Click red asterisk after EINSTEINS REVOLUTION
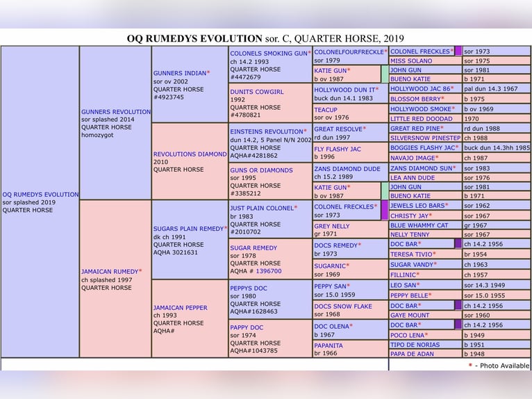The image size is (532, 399). coord(305,131)
